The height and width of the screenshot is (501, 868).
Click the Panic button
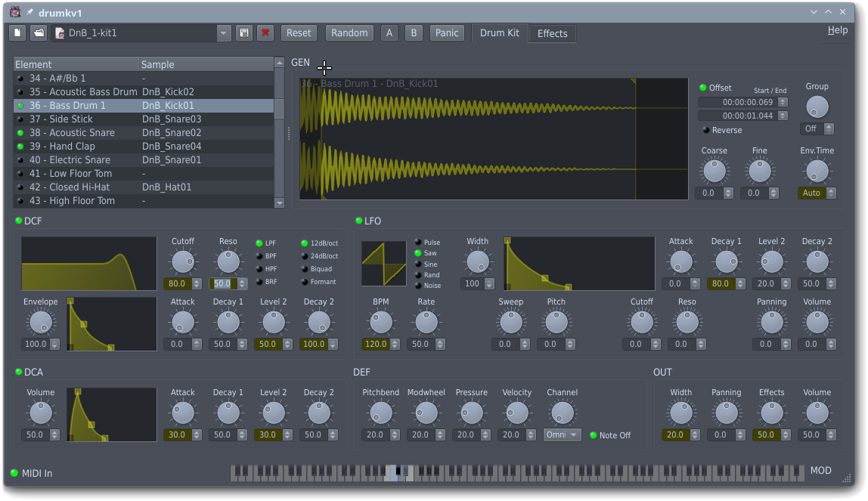pos(447,32)
